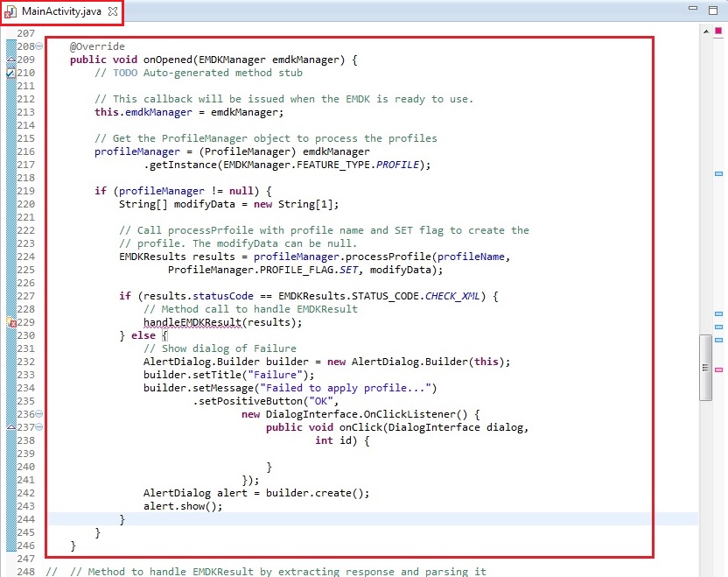
Task: Click the Java file icon on MainActivity.java tab
Action: point(11,11)
